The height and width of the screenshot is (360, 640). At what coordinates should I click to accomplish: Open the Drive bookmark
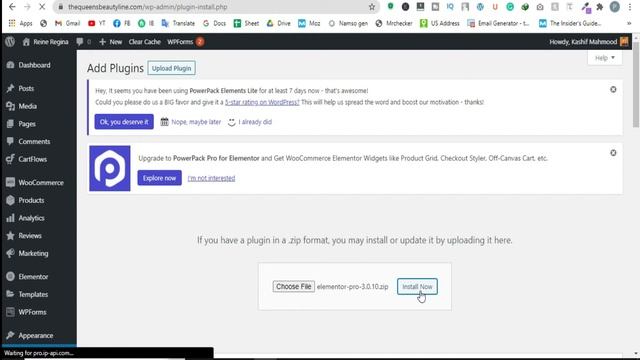click(x=278, y=23)
